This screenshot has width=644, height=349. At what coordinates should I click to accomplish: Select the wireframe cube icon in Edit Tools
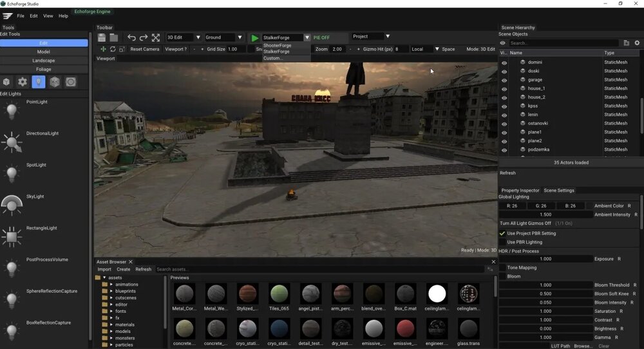click(x=55, y=82)
